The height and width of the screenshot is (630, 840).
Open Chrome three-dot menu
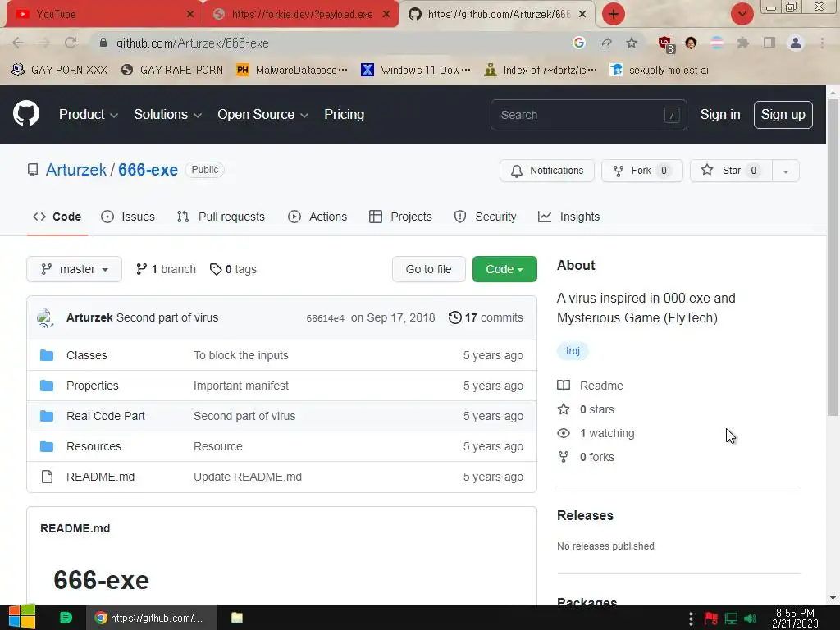pyautogui.click(x=822, y=43)
